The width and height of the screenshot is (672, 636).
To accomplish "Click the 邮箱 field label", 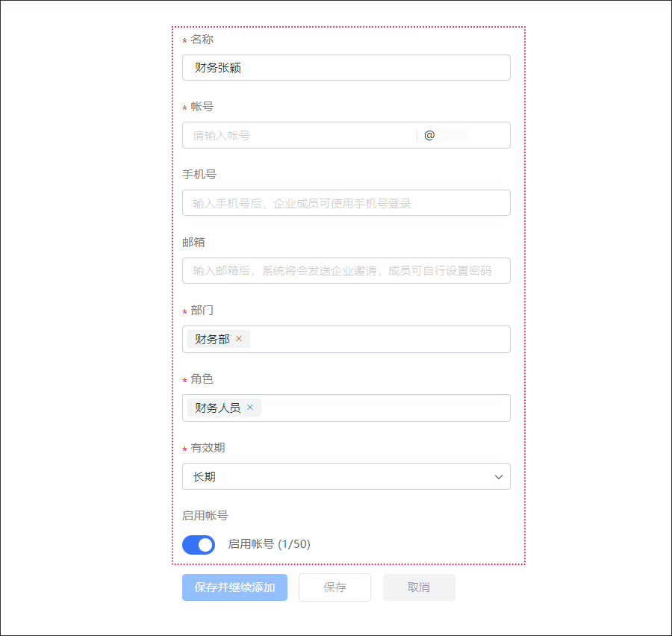I will 194,243.
